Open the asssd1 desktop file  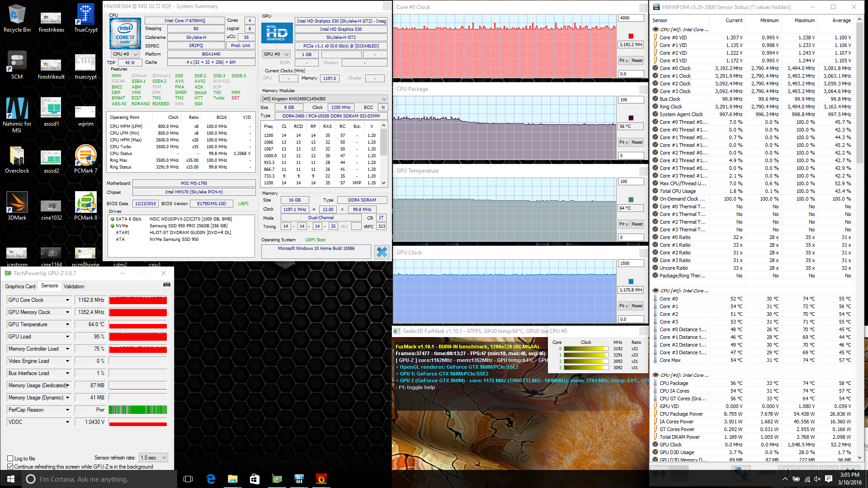[51, 112]
